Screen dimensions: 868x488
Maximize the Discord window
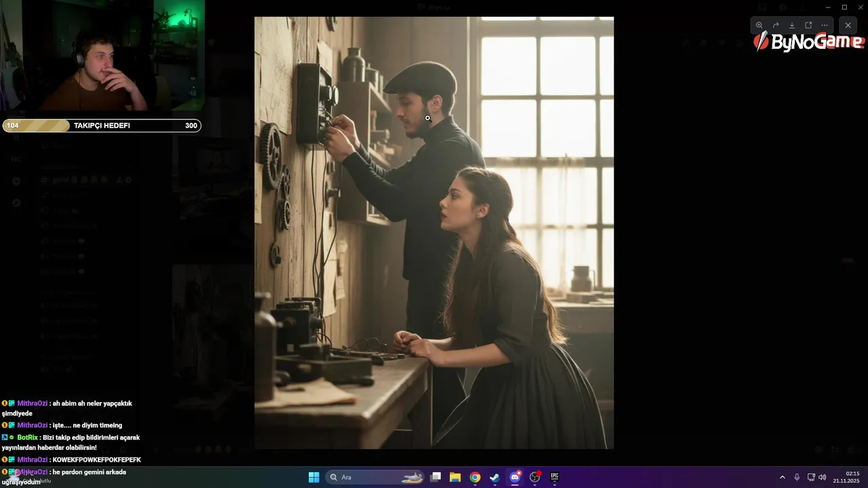844,7
